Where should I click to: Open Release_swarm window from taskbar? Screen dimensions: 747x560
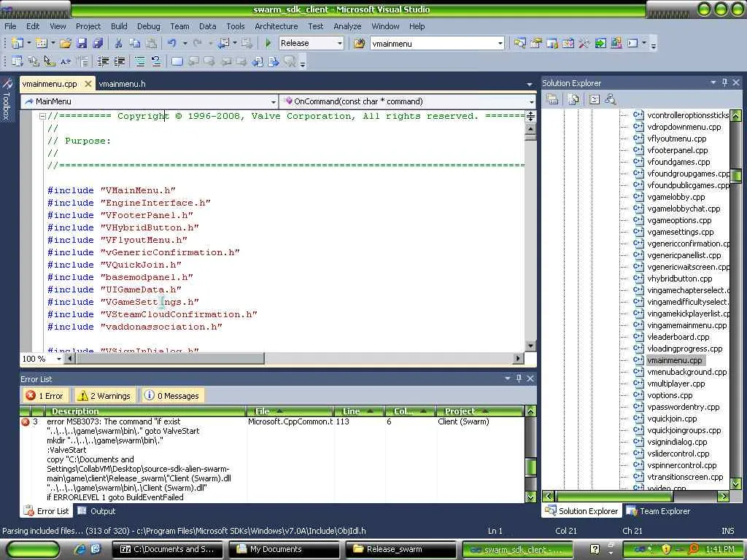point(400,549)
